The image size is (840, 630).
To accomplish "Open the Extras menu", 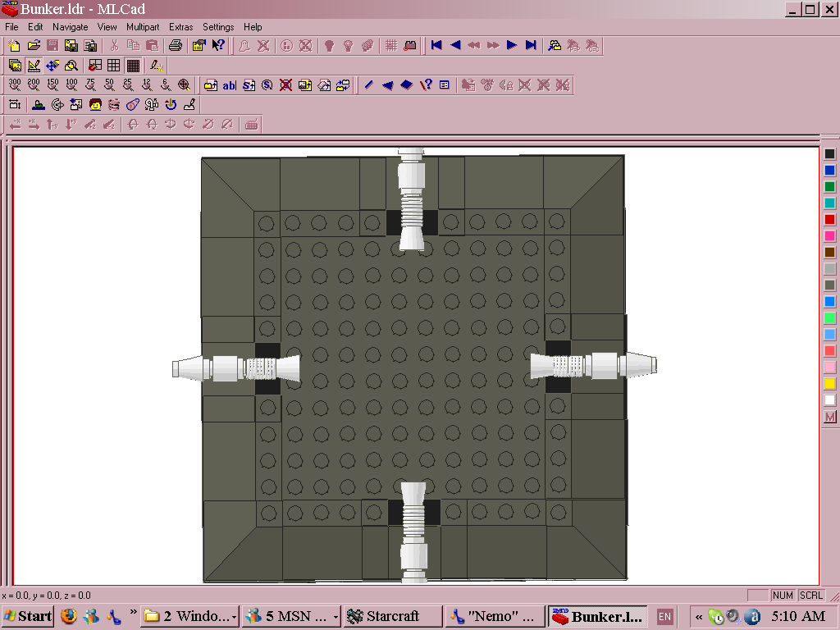I will point(180,27).
